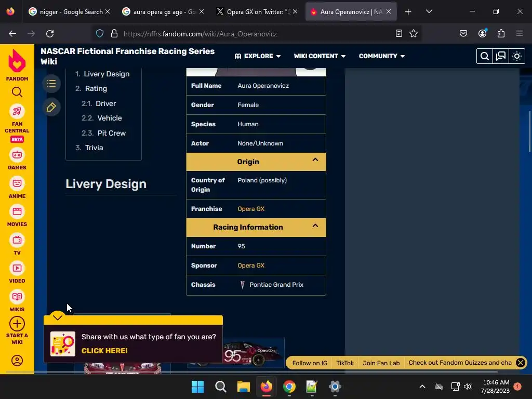
Task: Open the Pocket save icon
Action: [463, 33]
